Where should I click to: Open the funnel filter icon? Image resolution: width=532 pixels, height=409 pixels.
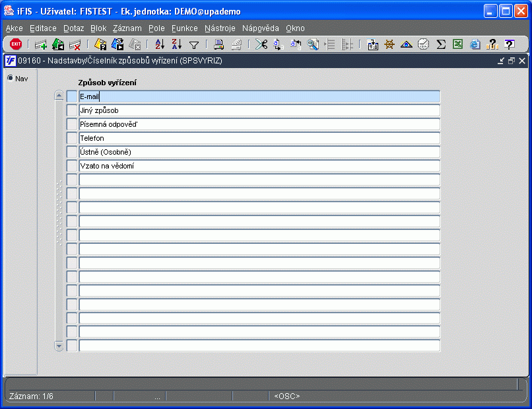point(194,45)
